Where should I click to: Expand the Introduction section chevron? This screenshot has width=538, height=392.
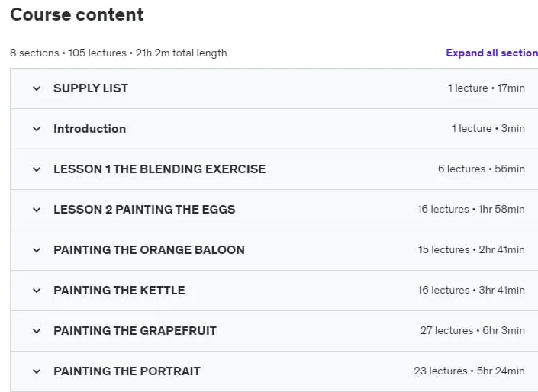(x=37, y=129)
